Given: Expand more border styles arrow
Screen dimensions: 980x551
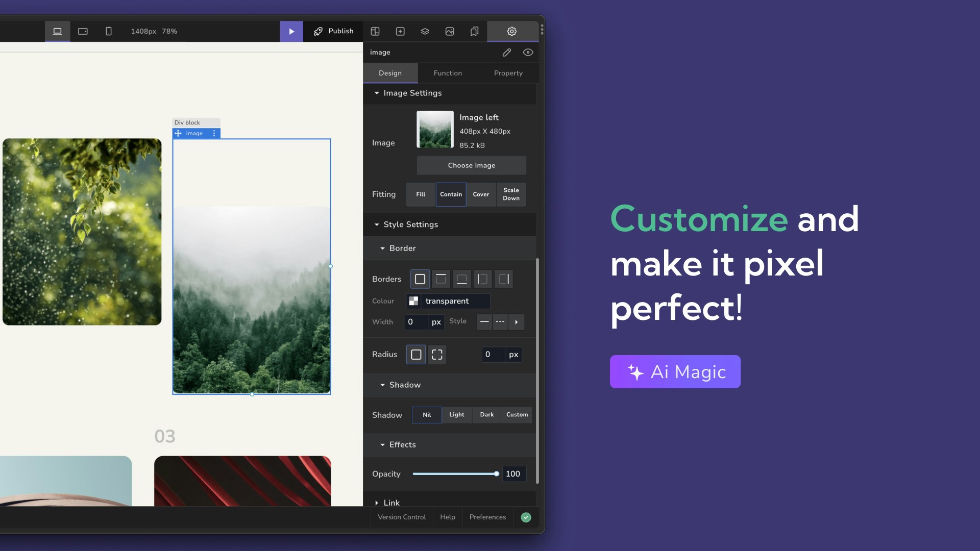Looking at the screenshot, I should pyautogui.click(x=517, y=322).
